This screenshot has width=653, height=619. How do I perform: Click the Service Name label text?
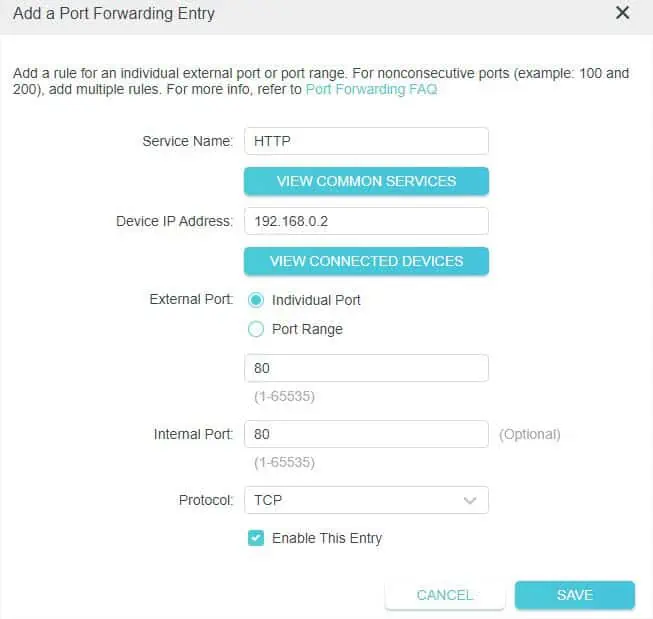click(x=187, y=141)
